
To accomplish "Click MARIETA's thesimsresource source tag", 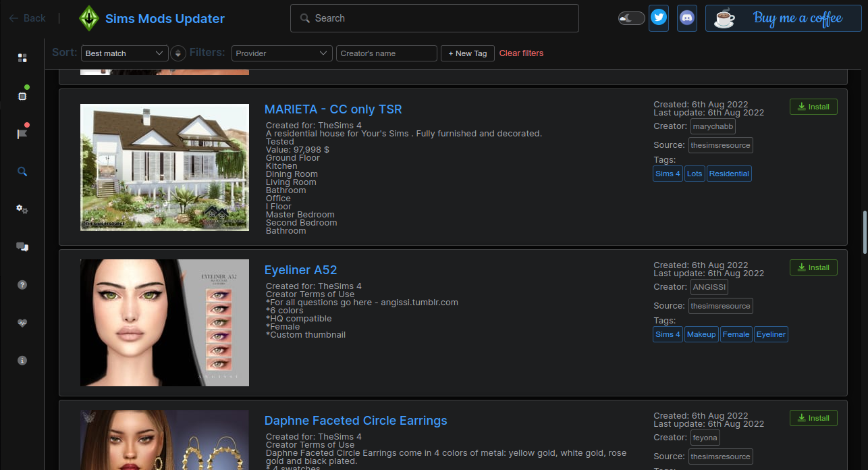I will tap(721, 145).
